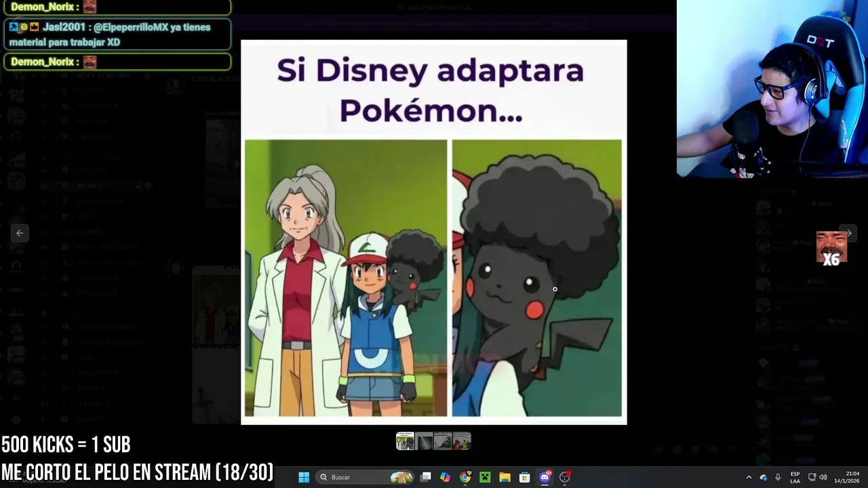Open OBS Studio from the taskbar
868x488 pixels.
[564, 477]
